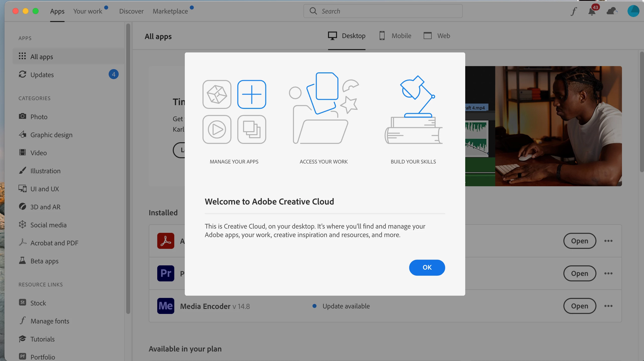Click the Premiere Pro app icon
This screenshot has height=361, width=644.
coord(166,273)
